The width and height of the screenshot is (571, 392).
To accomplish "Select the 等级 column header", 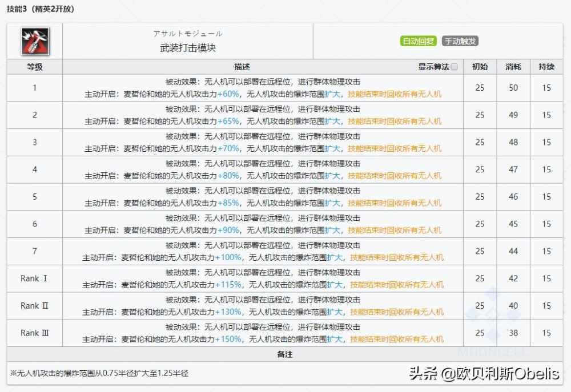I will click(x=34, y=67).
